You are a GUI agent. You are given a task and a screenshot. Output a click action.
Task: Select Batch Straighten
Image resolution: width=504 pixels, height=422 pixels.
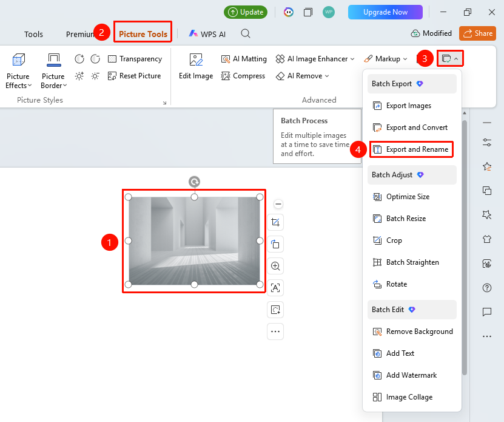tap(412, 262)
